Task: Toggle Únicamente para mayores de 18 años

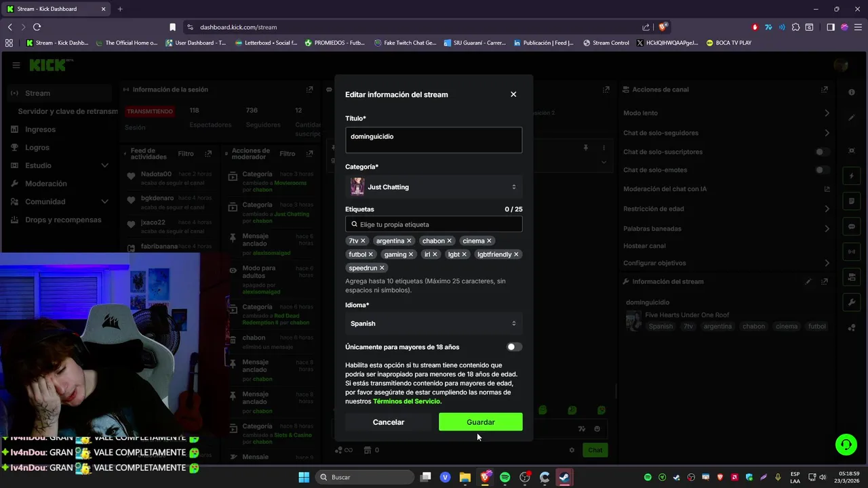Action: pos(514,347)
